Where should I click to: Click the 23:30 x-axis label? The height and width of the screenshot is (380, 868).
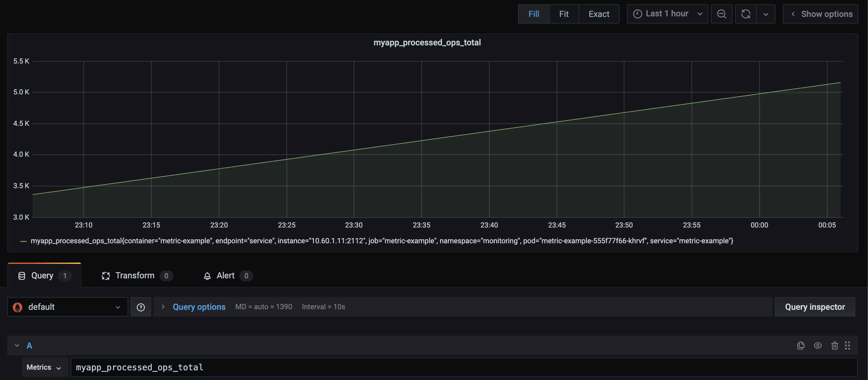tap(354, 225)
